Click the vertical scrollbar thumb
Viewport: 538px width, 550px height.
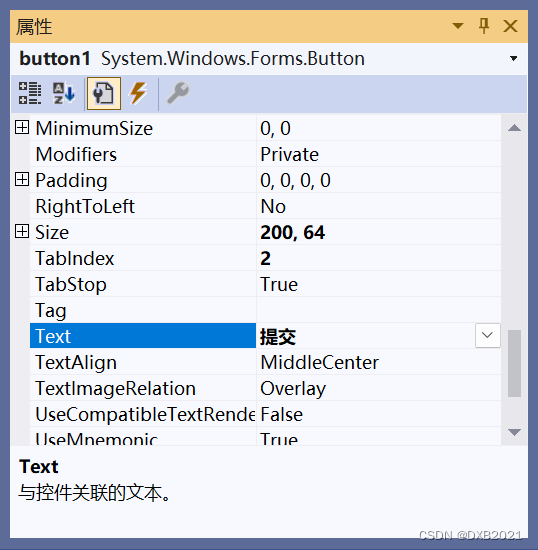click(x=514, y=363)
